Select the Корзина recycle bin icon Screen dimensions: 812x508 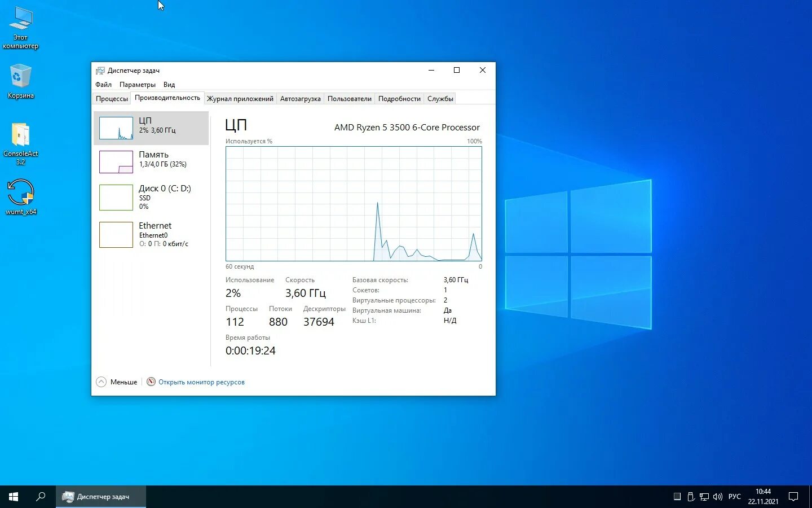coord(21,81)
